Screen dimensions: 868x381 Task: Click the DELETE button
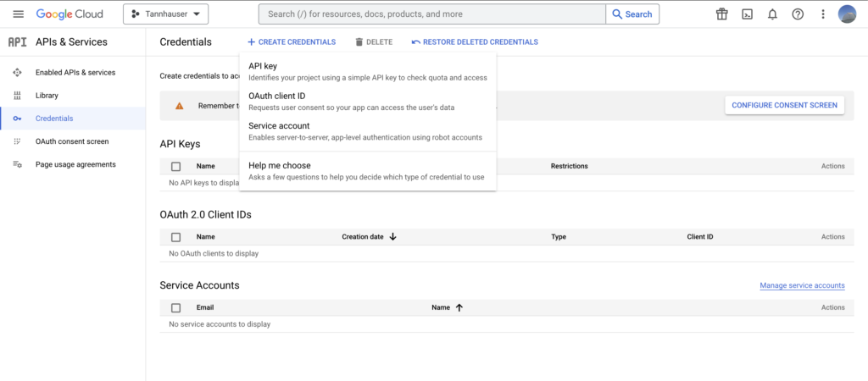tap(374, 42)
